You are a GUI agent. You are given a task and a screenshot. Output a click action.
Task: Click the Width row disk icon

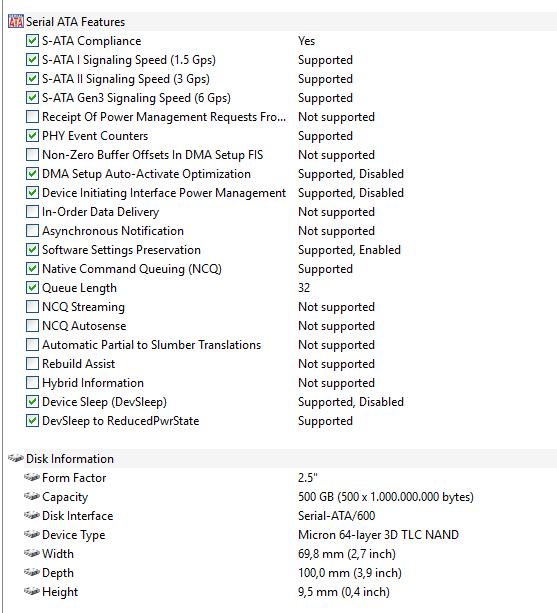[x=32, y=554]
